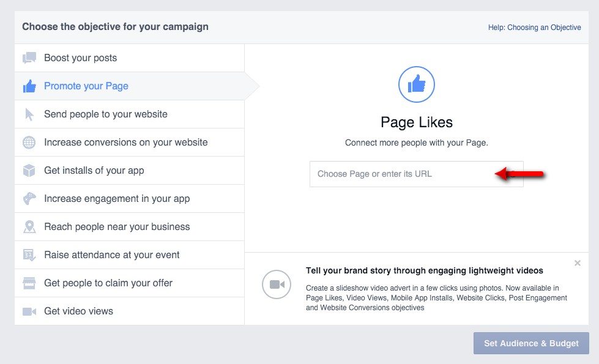Click the thumbs-up icon beside Promote your Page
The height and width of the screenshot is (364, 599).
29,86
